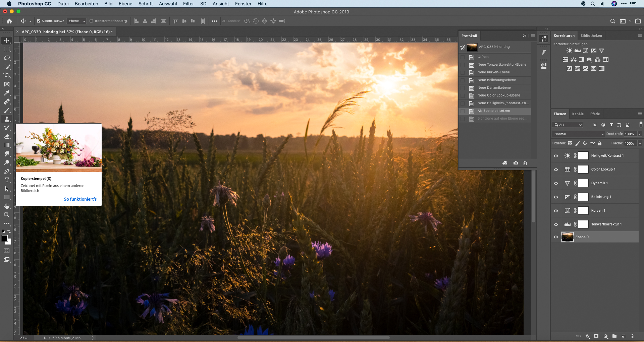Open the Korrekturen panel options menu

(640, 36)
